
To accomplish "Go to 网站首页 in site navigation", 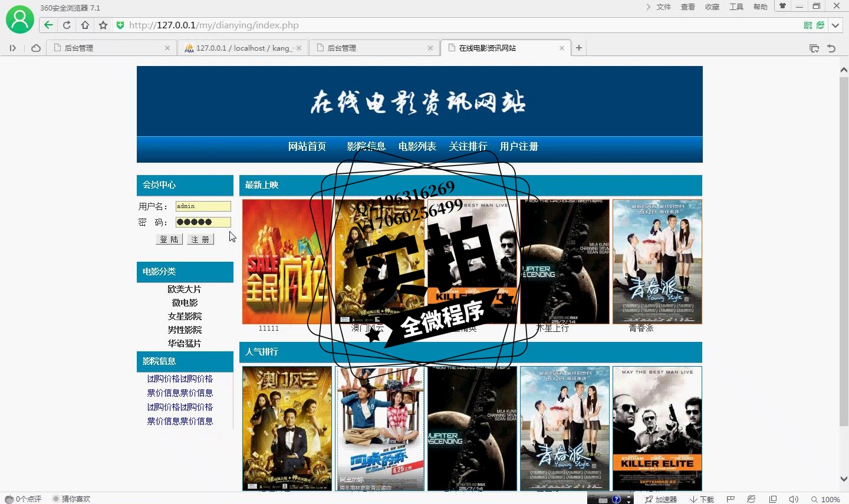I will point(307,146).
